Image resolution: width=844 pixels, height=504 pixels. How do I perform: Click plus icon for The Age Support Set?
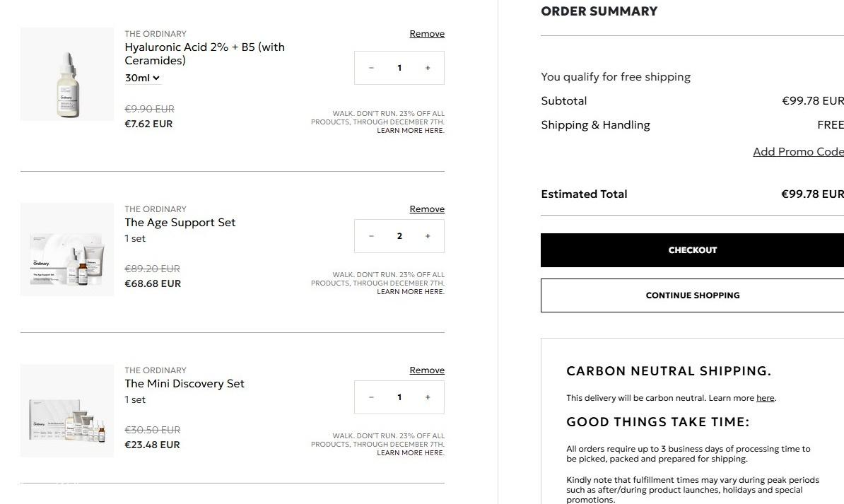click(x=428, y=236)
